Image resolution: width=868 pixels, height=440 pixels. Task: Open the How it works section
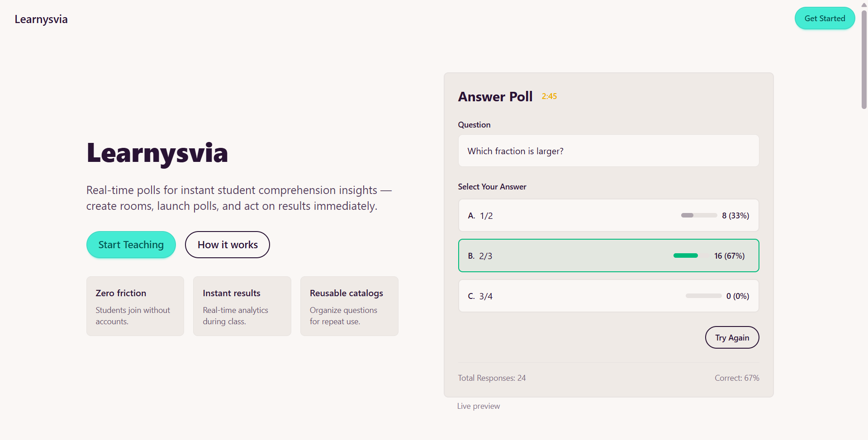click(228, 245)
